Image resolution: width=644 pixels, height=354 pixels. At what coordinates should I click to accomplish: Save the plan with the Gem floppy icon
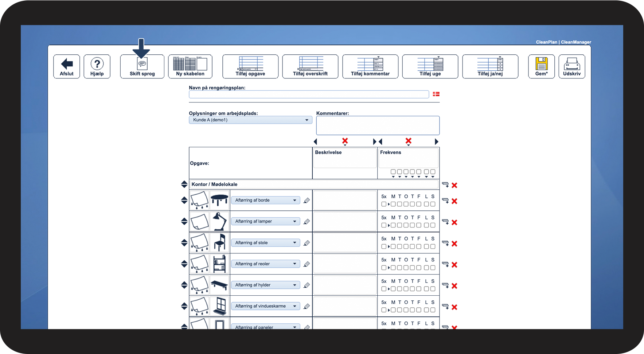(542, 66)
